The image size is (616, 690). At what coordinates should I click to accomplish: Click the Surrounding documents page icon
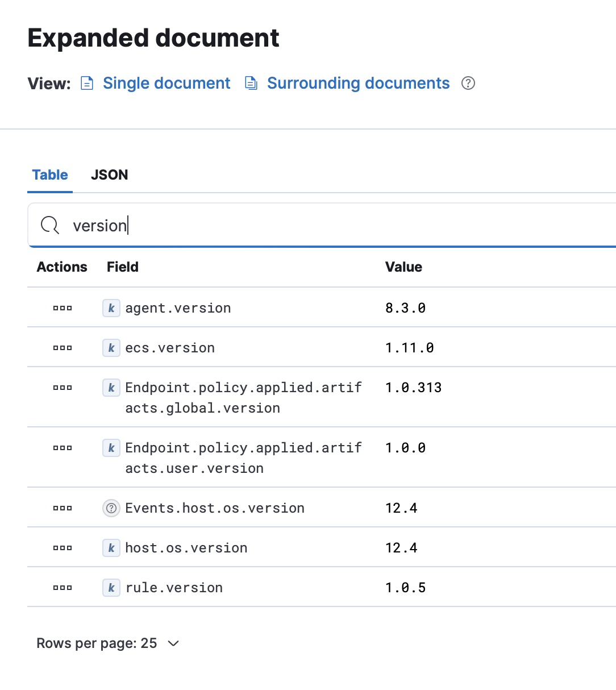[x=251, y=83]
